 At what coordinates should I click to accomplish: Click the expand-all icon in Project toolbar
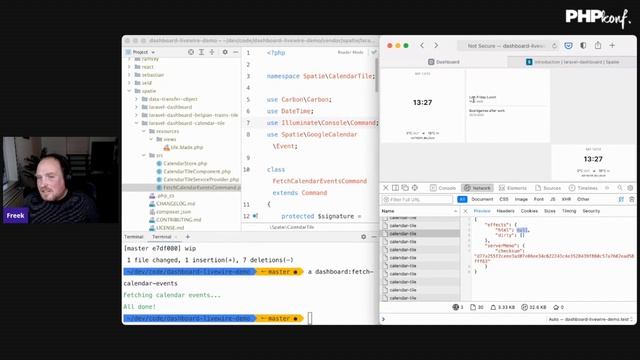coord(201,52)
